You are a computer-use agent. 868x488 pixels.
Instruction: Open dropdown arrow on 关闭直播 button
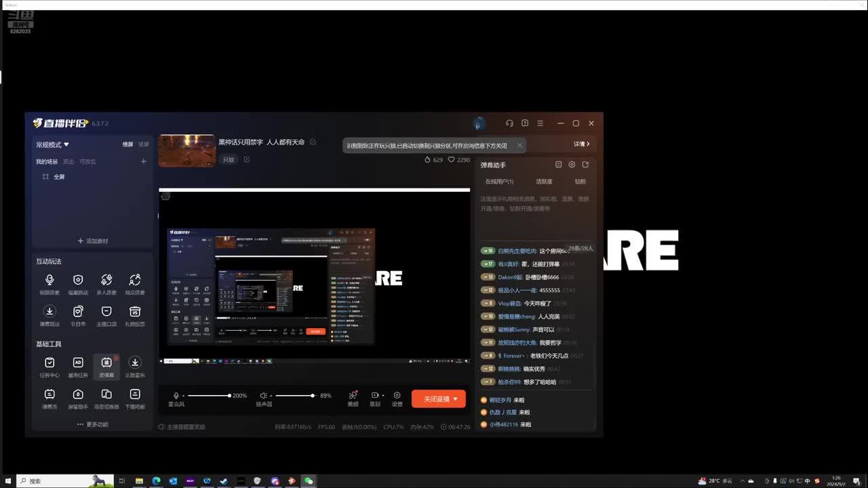[455, 399]
